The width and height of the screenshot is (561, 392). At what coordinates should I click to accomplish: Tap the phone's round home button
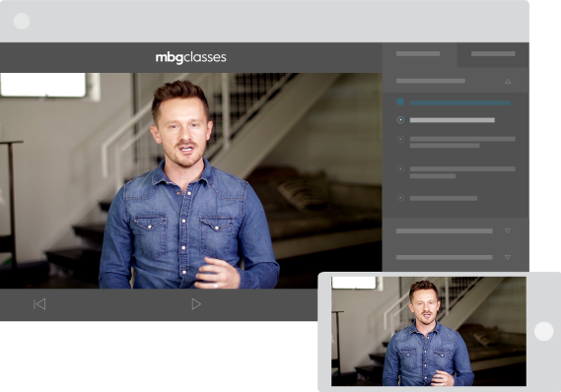[x=544, y=331]
